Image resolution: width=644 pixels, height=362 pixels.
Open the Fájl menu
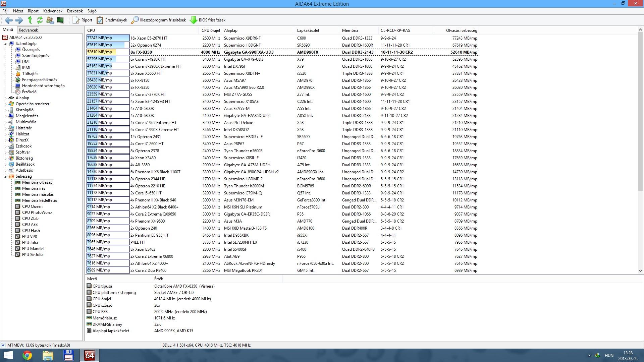point(5,11)
